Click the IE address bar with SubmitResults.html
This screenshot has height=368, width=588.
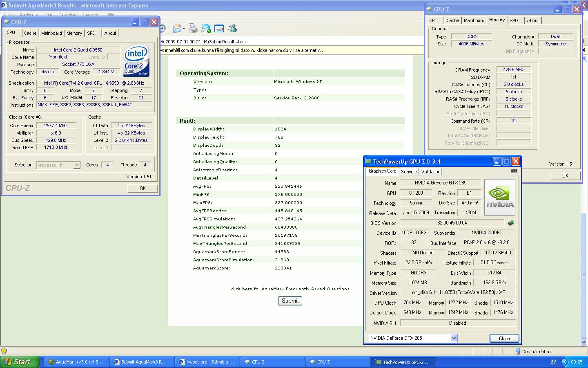tap(292, 41)
